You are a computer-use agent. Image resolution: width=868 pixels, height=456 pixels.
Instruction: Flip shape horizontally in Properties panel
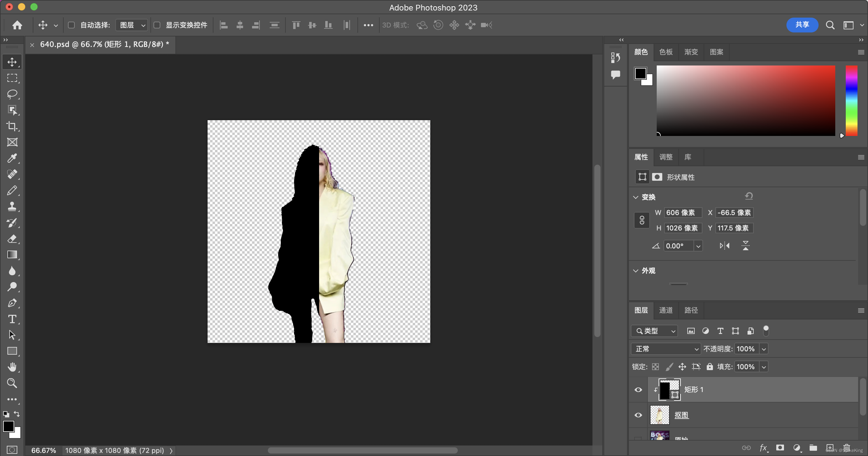tap(724, 246)
